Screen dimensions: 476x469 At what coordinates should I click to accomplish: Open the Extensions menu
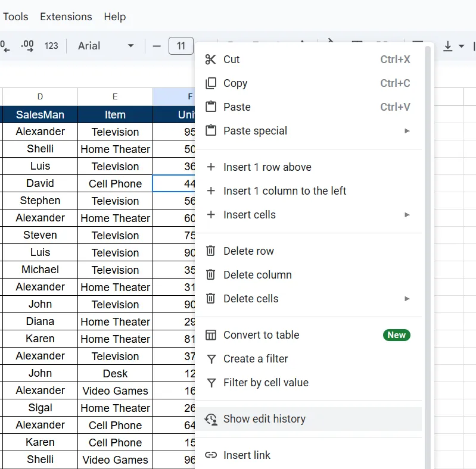(x=66, y=17)
